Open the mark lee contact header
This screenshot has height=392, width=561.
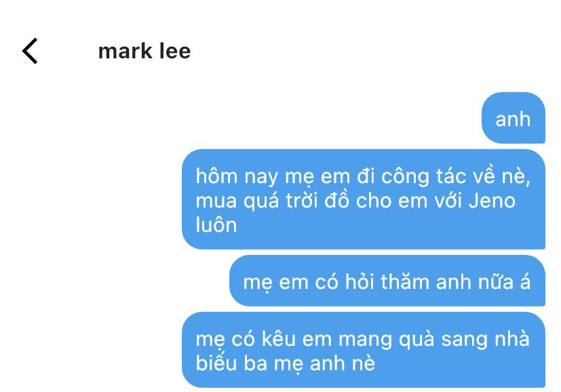pyautogui.click(x=144, y=51)
